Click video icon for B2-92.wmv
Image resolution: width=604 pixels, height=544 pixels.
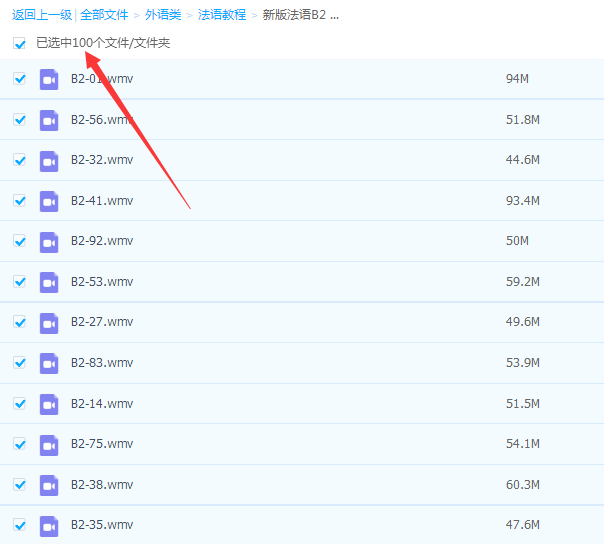49,241
